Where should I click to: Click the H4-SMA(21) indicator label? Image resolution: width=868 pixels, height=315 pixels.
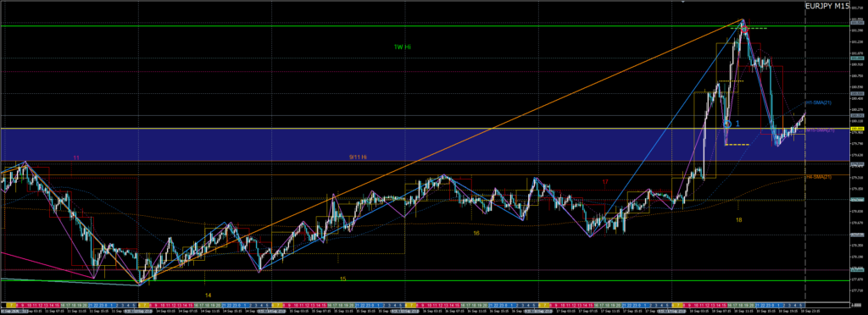(818, 177)
